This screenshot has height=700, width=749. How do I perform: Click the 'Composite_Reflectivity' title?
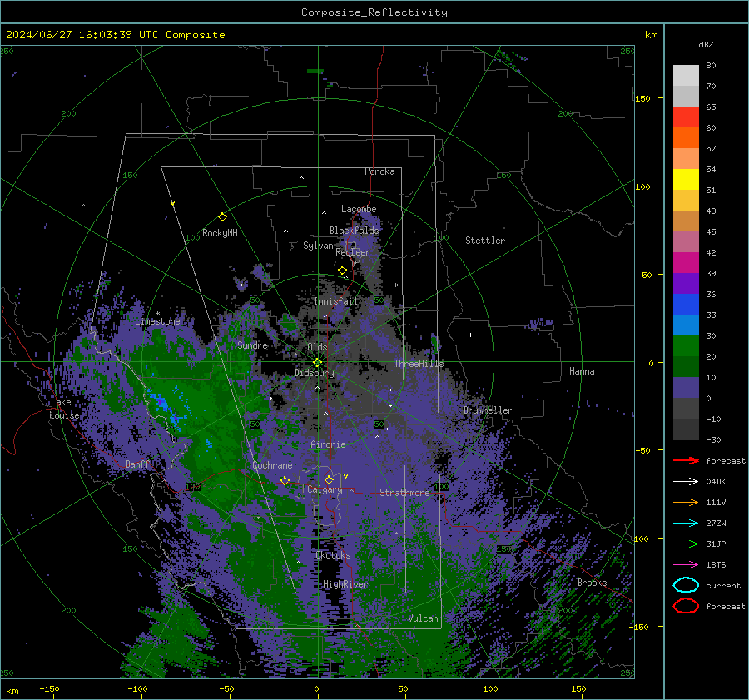pyautogui.click(x=374, y=12)
